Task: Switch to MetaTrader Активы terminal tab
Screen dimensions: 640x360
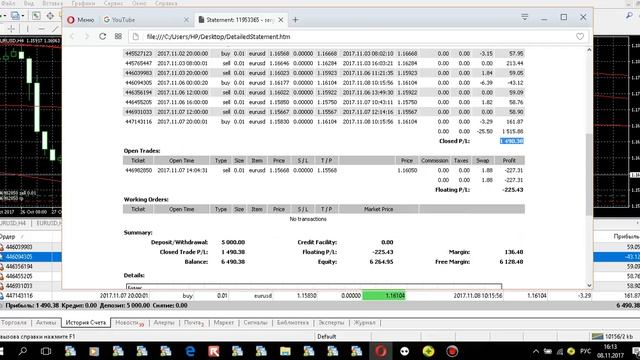Action: tap(46, 322)
